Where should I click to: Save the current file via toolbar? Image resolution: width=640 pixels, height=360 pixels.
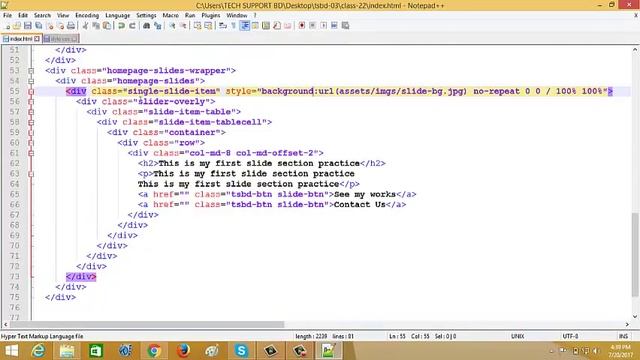click(28, 26)
